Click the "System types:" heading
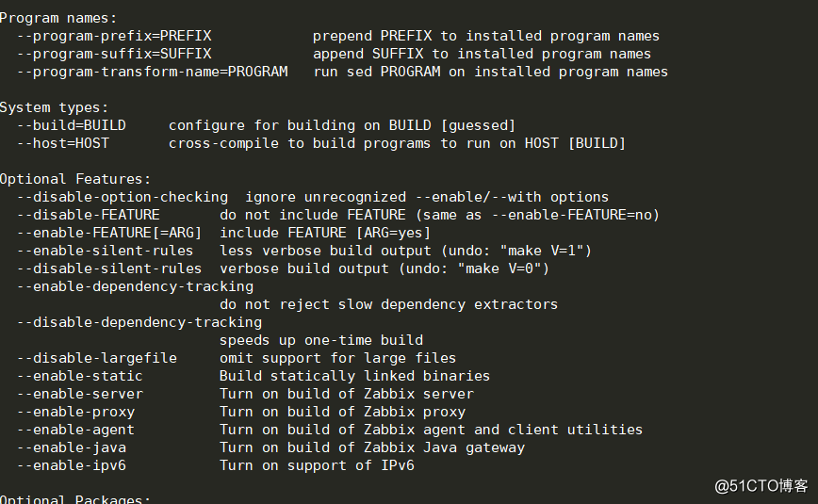Screen dimensions: 818x504 pyautogui.click(x=55, y=107)
